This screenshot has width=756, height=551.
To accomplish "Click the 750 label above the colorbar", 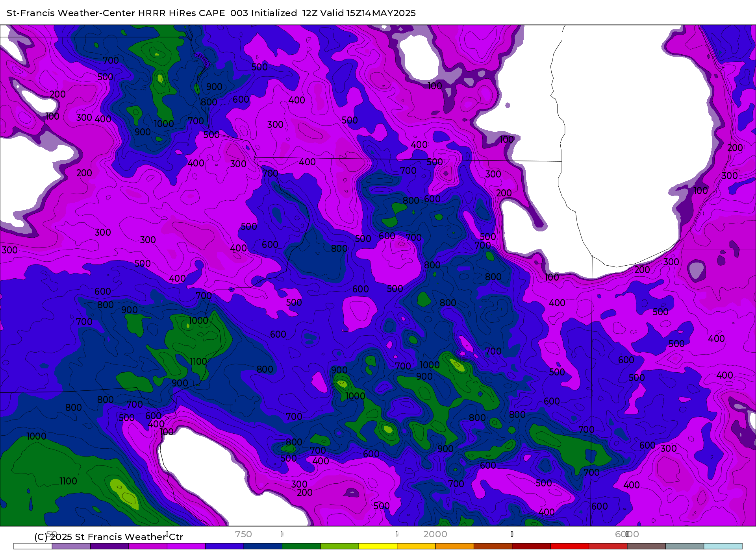I will click(243, 534).
